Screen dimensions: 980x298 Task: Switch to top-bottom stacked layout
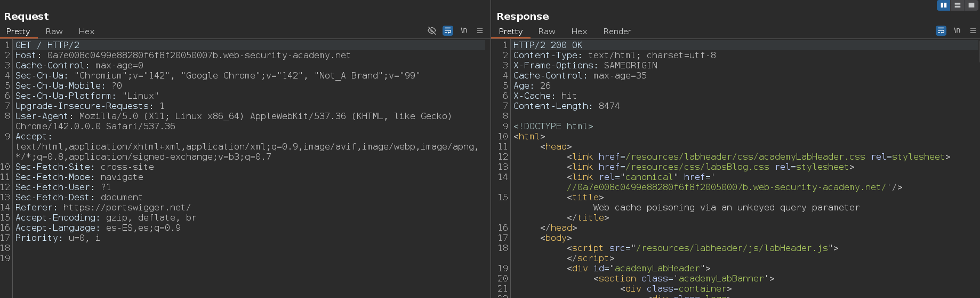point(958,5)
